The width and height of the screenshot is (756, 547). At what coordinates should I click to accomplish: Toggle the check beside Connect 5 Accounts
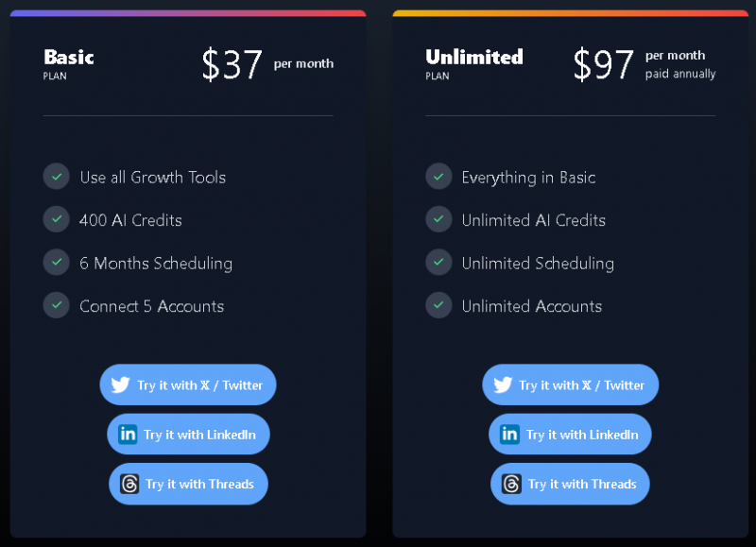click(56, 305)
